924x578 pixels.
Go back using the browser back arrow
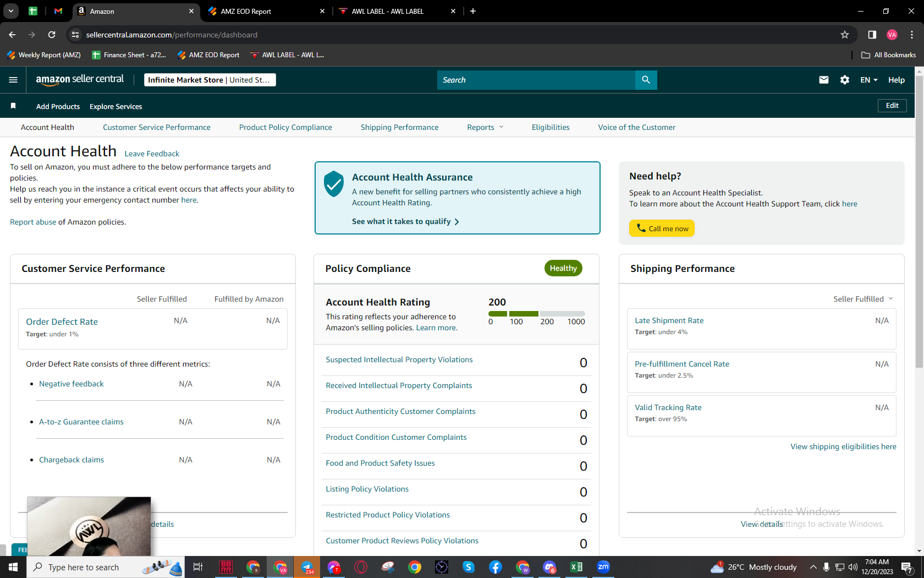[x=12, y=35]
